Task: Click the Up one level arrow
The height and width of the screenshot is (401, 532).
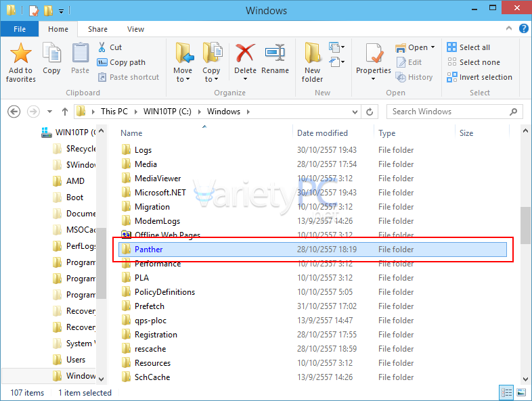Action: click(x=65, y=112)
